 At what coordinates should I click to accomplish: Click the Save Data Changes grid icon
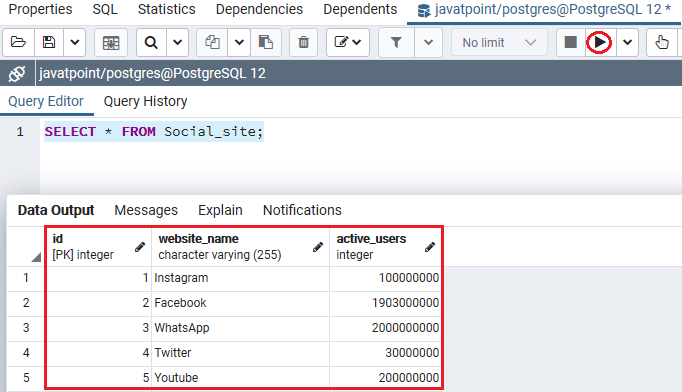tap(110, 43)
